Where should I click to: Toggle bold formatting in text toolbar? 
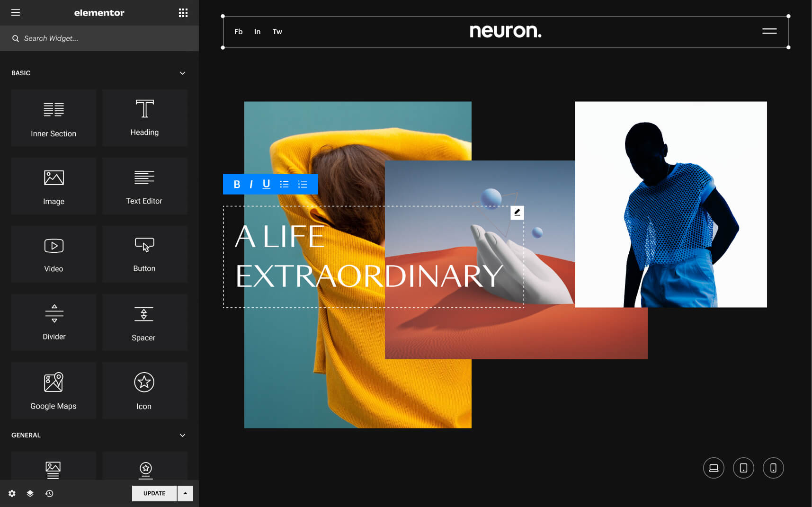pos(237,184)
